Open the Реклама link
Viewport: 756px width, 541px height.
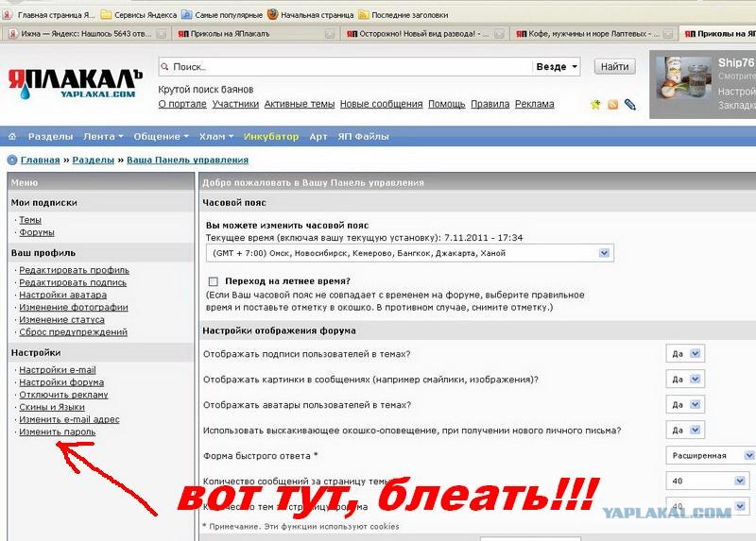(534, 104)
